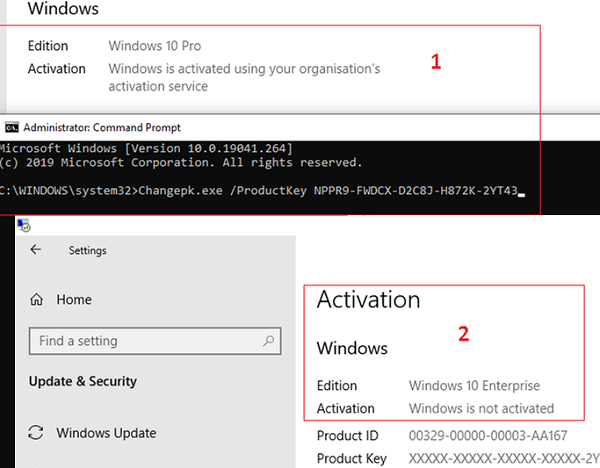Click the Command Prompt title bar icon

[x=11, y=127]
